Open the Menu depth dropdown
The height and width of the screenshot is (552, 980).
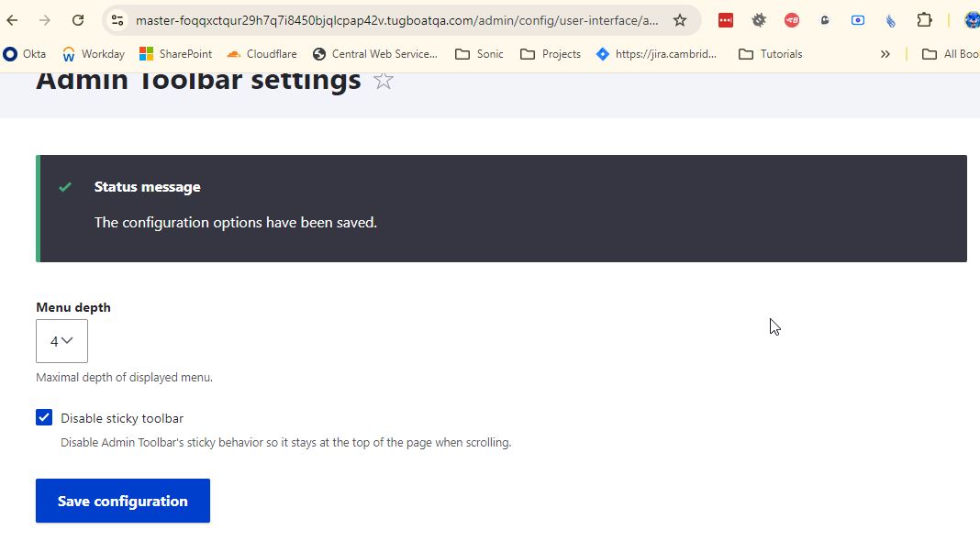[x=61, y=341]
